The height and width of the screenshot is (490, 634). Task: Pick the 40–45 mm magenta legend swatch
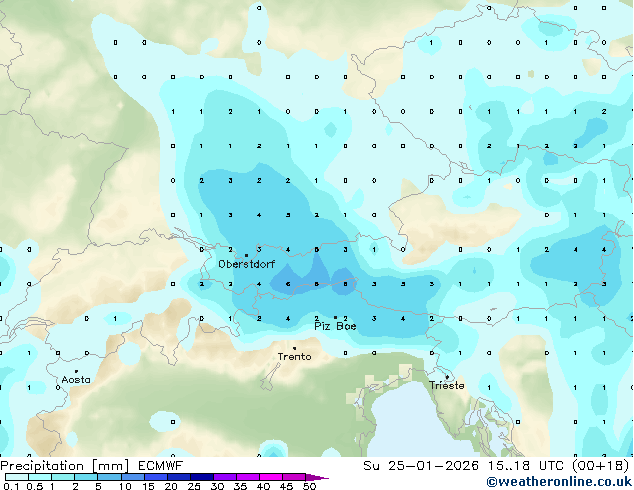(271, 477)
